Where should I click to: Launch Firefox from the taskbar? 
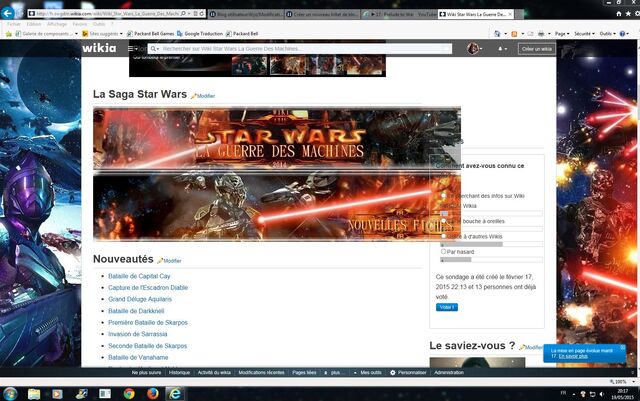(153, 394)
